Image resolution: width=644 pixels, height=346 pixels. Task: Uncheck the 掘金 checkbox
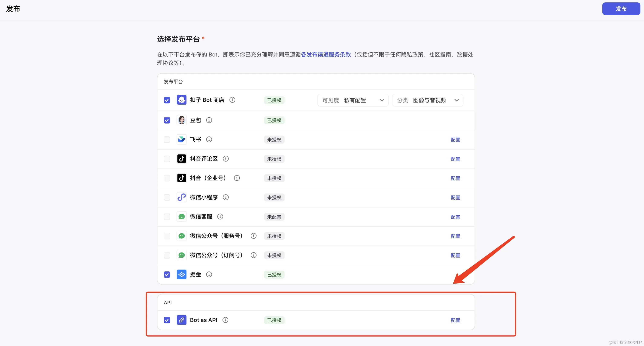coord(167,275)
